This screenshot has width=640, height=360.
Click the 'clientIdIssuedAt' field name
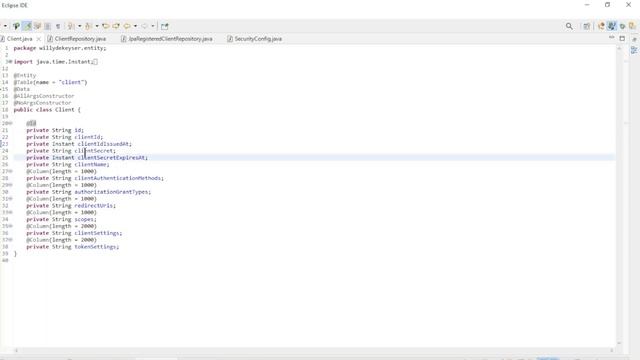point(103,144)
